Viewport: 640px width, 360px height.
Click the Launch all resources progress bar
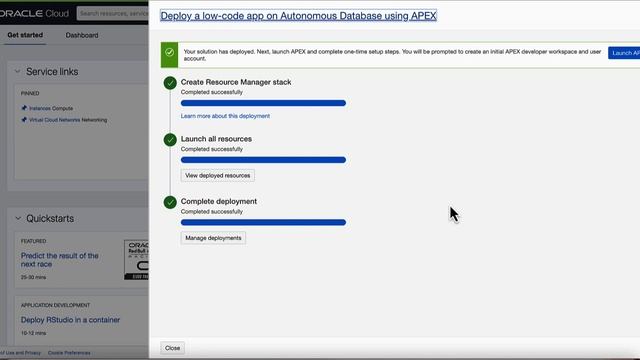pyautogui.click(x=263, y=160)
